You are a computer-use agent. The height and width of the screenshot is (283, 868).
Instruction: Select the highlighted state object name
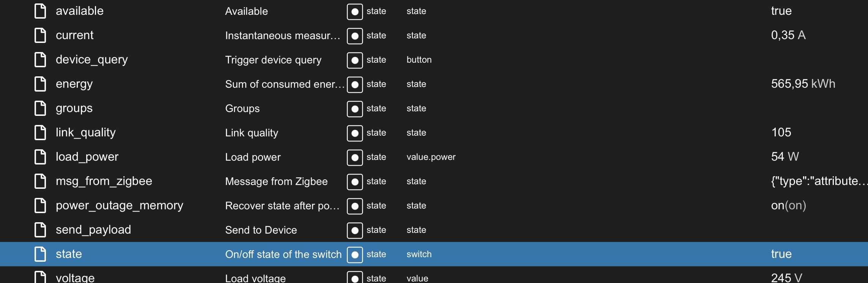69,254
